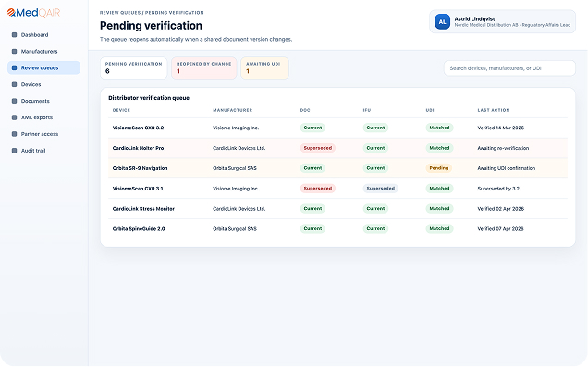Screen dimensions: 588x367
Task: Click CardioLink Devices Ltd. in Holter Pro row
Action: click(x=239, y=148)
